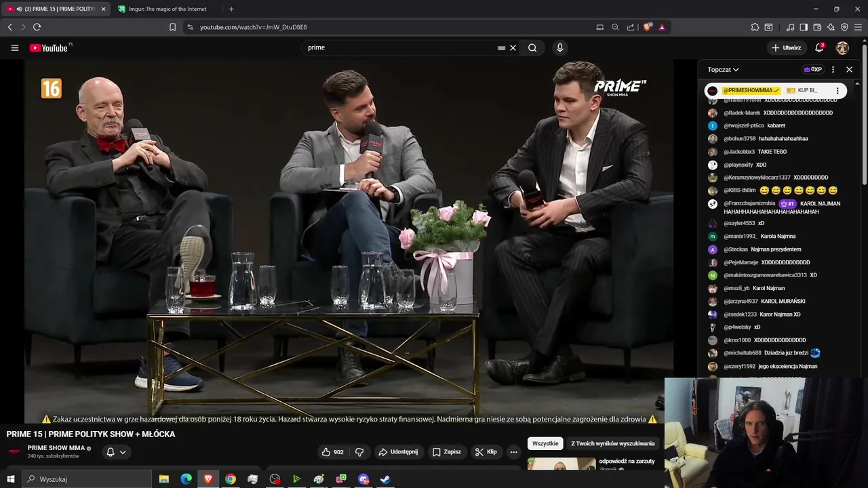Open suggested video 'odpowiedź na zarzuty'

coord(627,461)
